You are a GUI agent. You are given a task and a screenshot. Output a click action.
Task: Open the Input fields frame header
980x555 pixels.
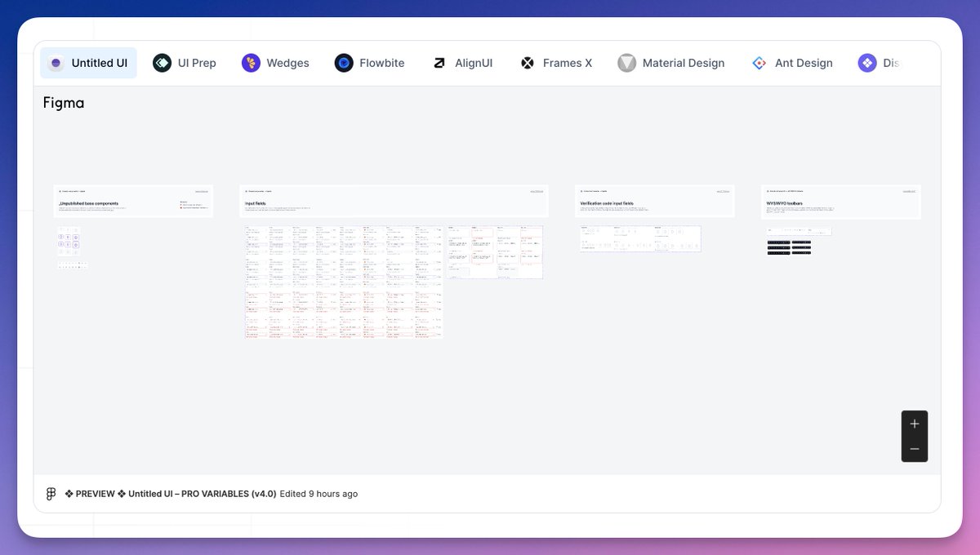click(x=394, y=202)
